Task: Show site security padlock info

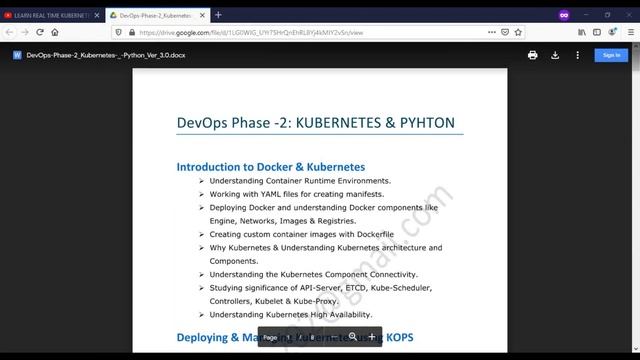Action: 132,32
